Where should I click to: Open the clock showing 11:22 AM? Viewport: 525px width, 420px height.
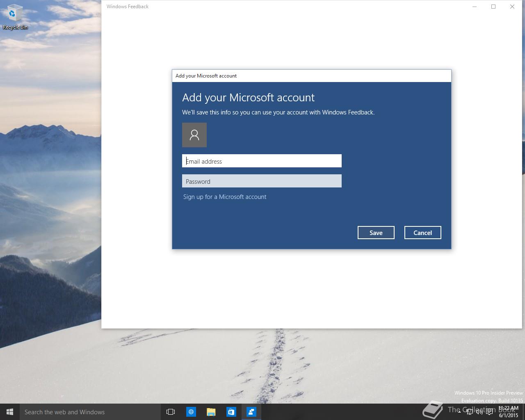(x=509, y=412)
